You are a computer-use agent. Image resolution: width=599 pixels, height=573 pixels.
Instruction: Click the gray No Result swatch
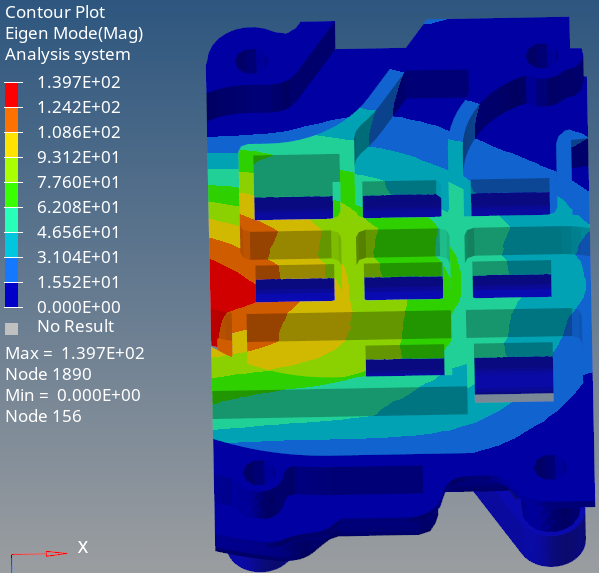[11, 329]
